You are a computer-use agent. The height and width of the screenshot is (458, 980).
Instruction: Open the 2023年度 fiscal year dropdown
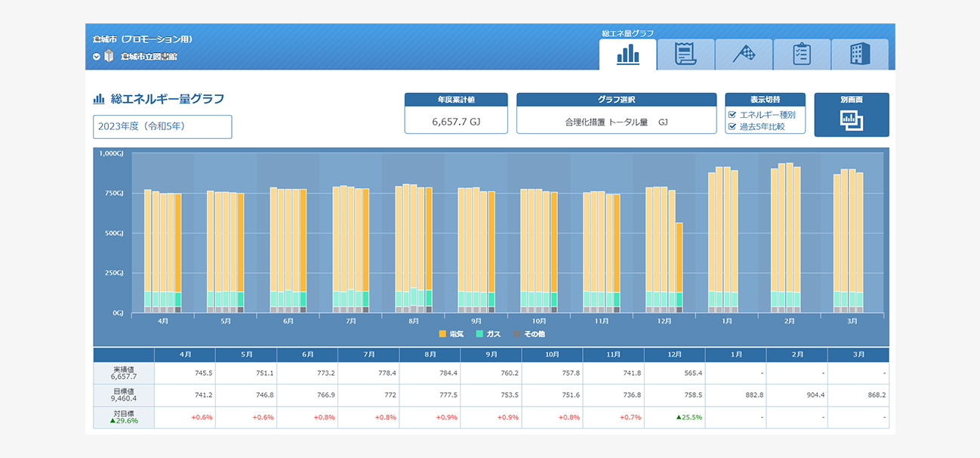point(162,127)
